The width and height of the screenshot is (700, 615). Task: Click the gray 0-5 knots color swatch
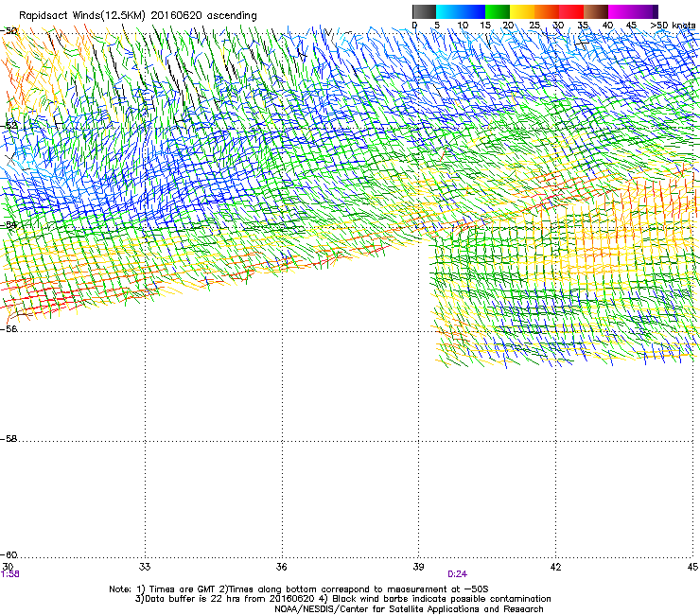424,11
